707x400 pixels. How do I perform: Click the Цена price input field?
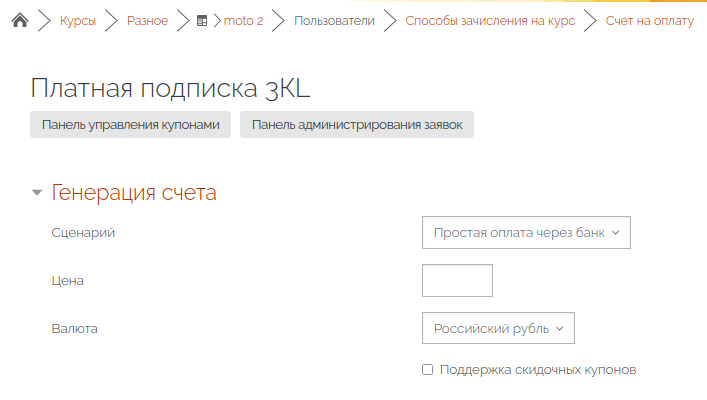(457, 280)
